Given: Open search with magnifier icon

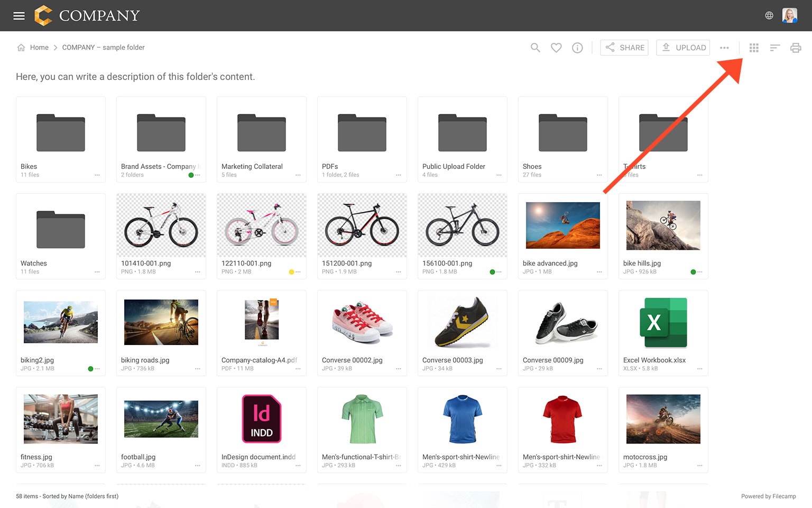Looking at the screenshot, I should click(x=536, y=48).
